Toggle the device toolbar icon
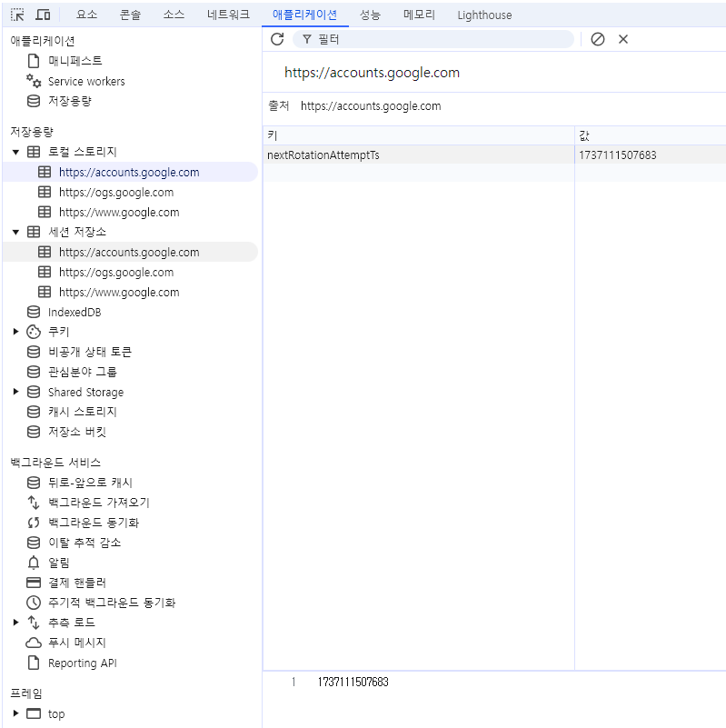Screen dimensions: 726x728 click(44, 15)
